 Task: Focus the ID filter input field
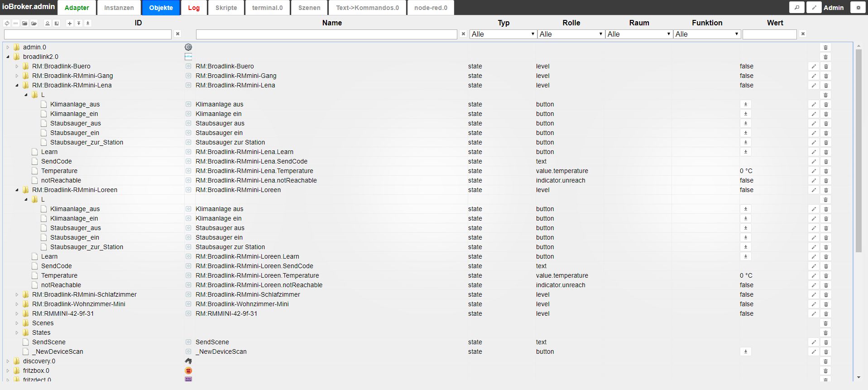coord(88,34)
